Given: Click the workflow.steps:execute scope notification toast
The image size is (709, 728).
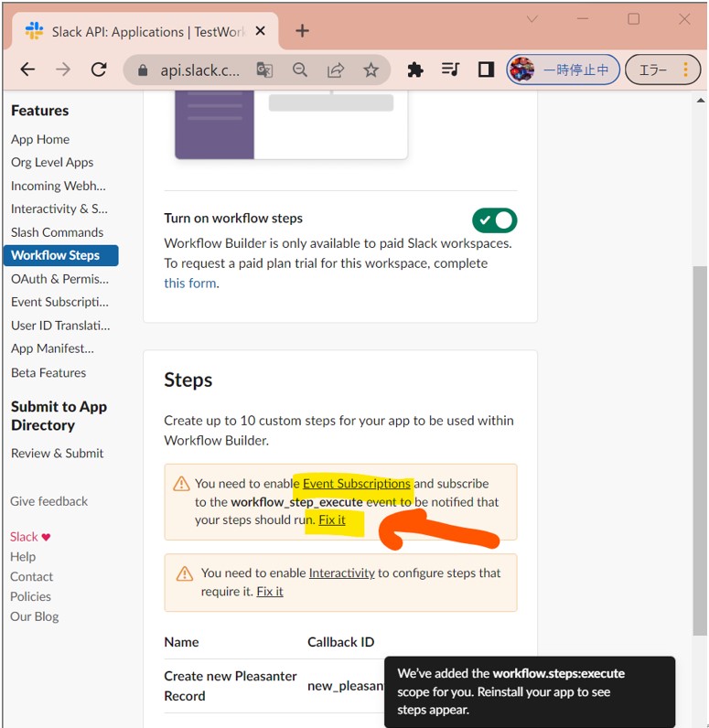Looking at the screenshot, I should click(x=530, y=691).
